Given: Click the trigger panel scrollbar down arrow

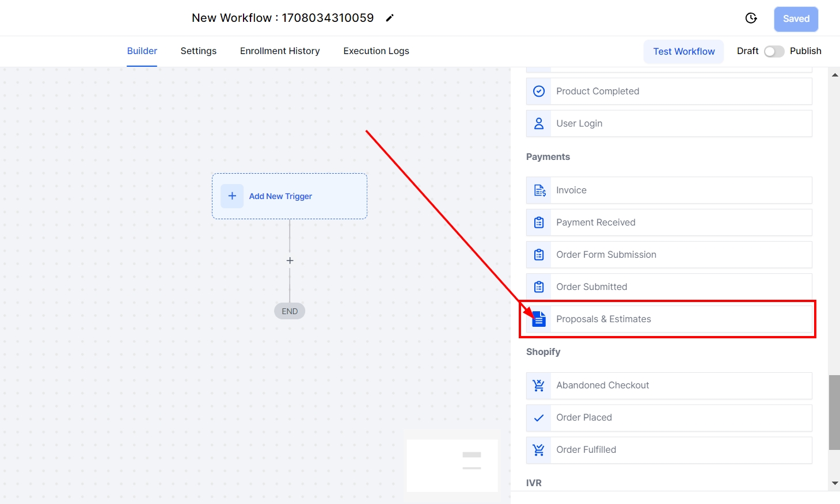Looking at the screenshot, I should (835, 483).
